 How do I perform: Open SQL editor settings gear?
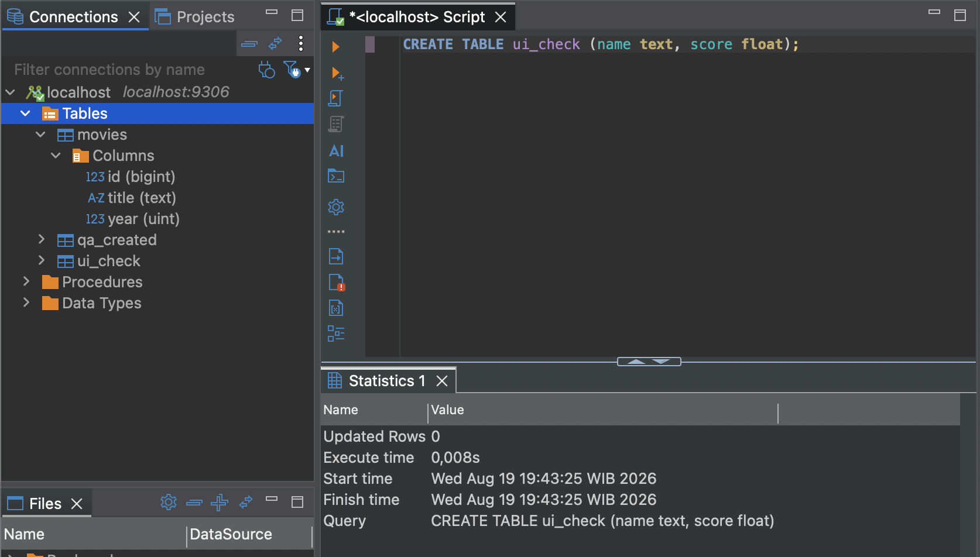(x=336, y=207)
